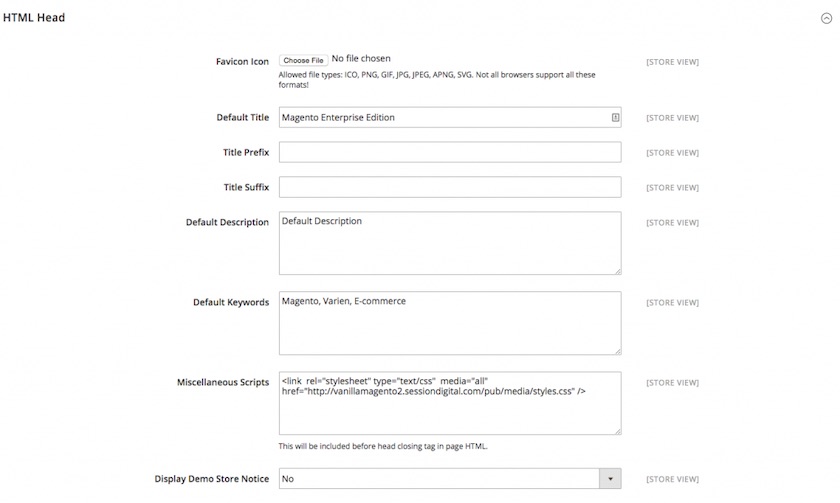The image size is (840, 503).
Task: Click [STORE VIEW] beside Favicon Icon
Action: 672,62
